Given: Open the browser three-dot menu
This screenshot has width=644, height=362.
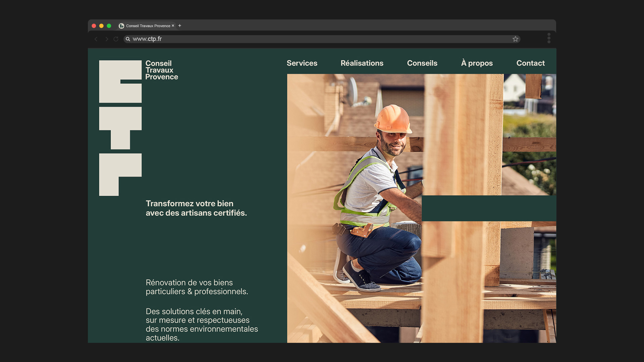Looking at the screenshot, I should click(549, 38).
